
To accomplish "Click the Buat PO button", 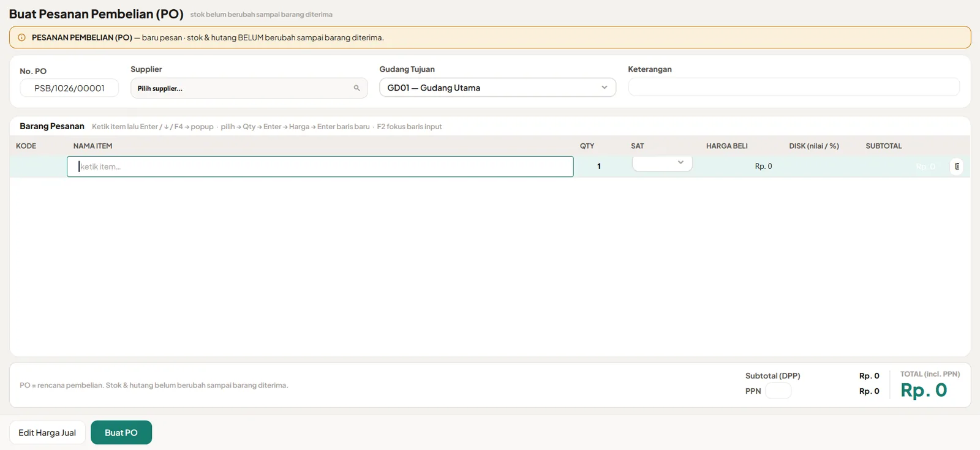I will click(x=121, y=432).
